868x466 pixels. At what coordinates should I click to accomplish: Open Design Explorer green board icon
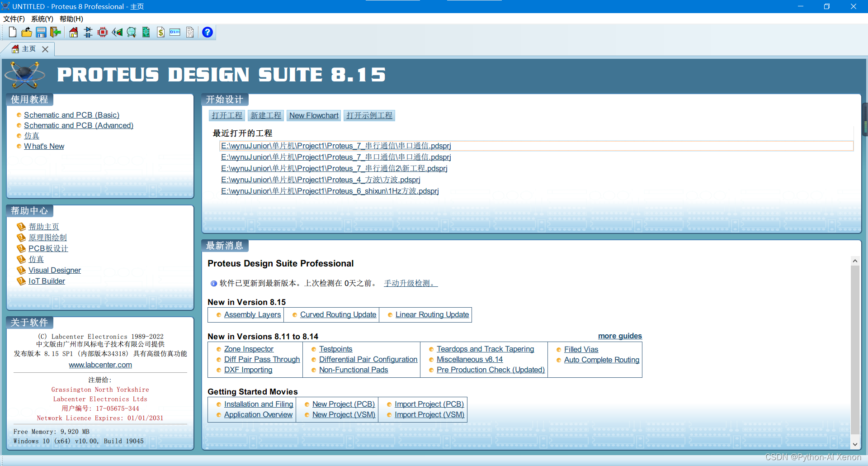pyautogui.click(x=146, y=32)
